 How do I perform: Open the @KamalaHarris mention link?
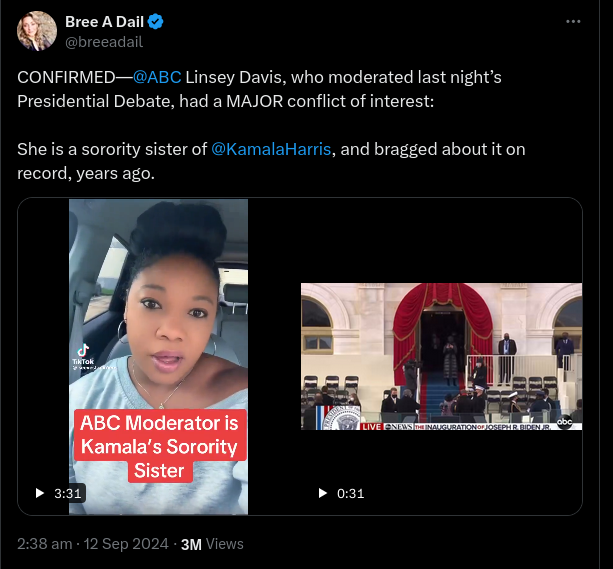(271, 149)
